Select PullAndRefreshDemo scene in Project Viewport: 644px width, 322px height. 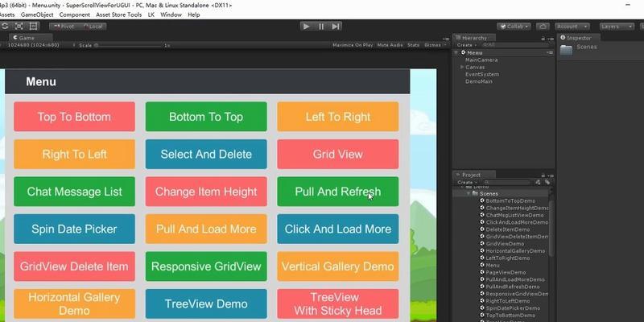[513, 287]
